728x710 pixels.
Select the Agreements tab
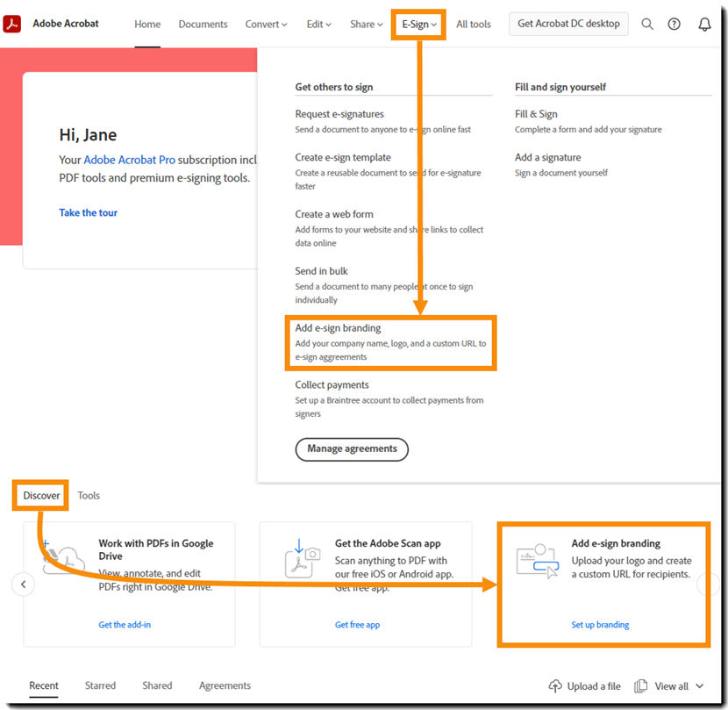[225, 685]
